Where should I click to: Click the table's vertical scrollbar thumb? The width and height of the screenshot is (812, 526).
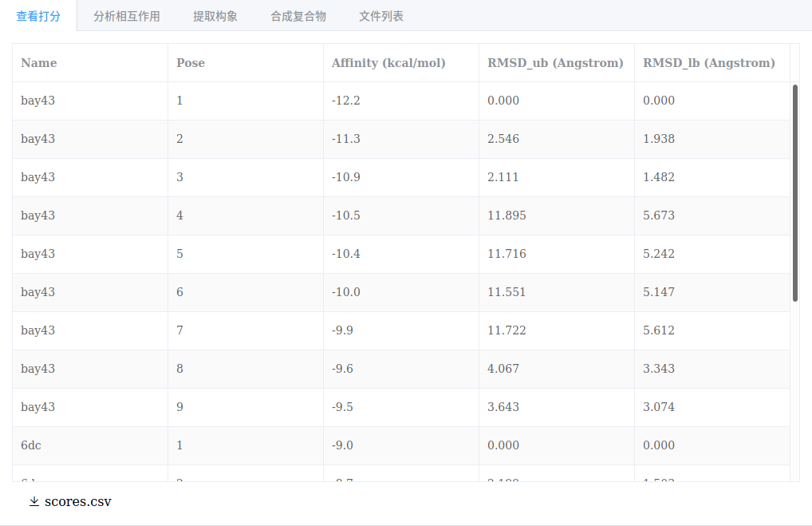tap(795, 193)
